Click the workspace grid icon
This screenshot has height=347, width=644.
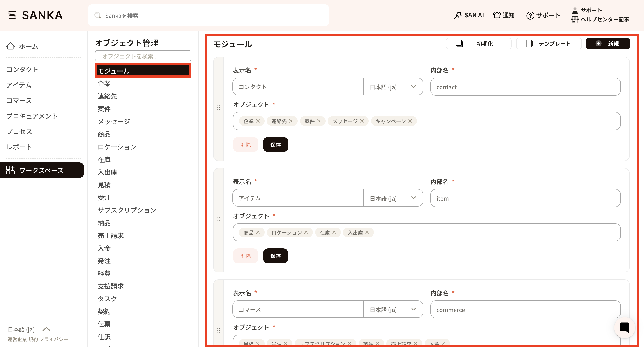point(10,170)
